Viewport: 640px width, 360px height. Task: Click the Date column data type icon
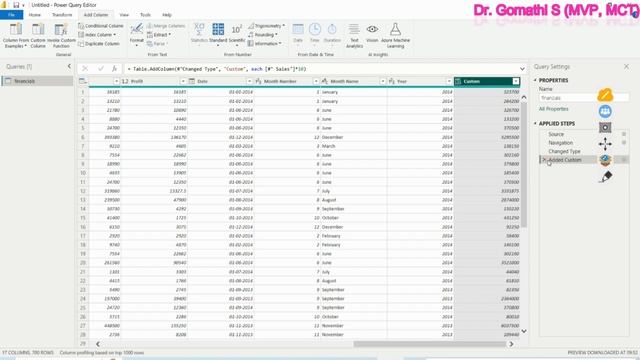coord(192,81)
